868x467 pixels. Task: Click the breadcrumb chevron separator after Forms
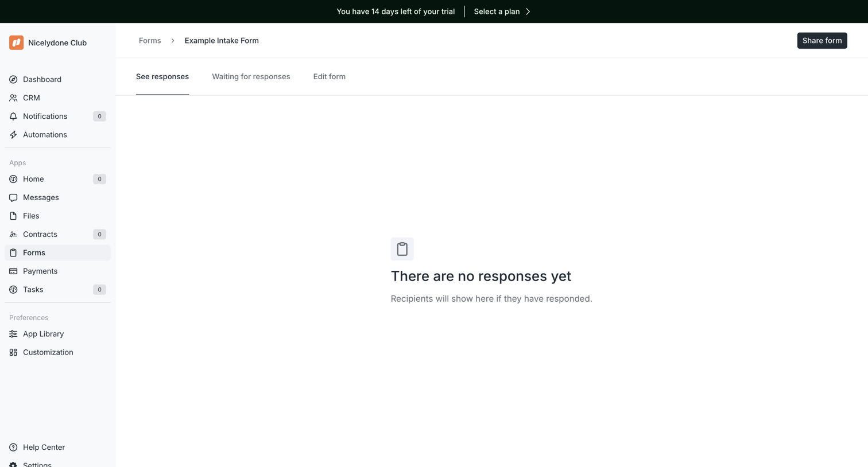pyautogui.click(x=173, y=41)
